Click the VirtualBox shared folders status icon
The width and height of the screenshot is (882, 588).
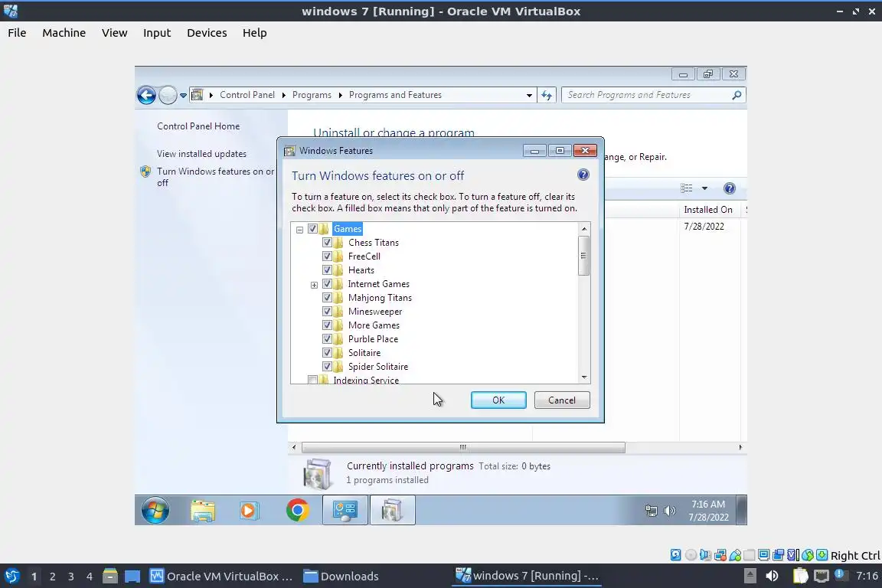[x=750, y=555]
